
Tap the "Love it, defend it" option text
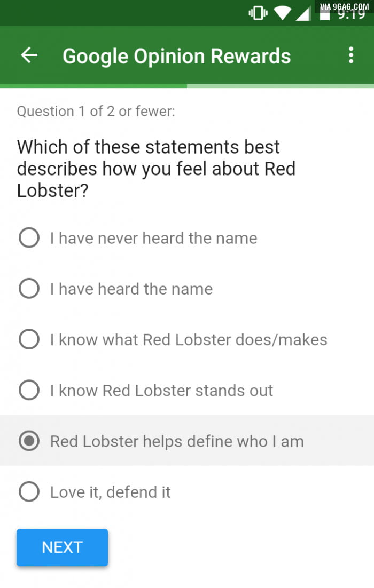point(110,492)
